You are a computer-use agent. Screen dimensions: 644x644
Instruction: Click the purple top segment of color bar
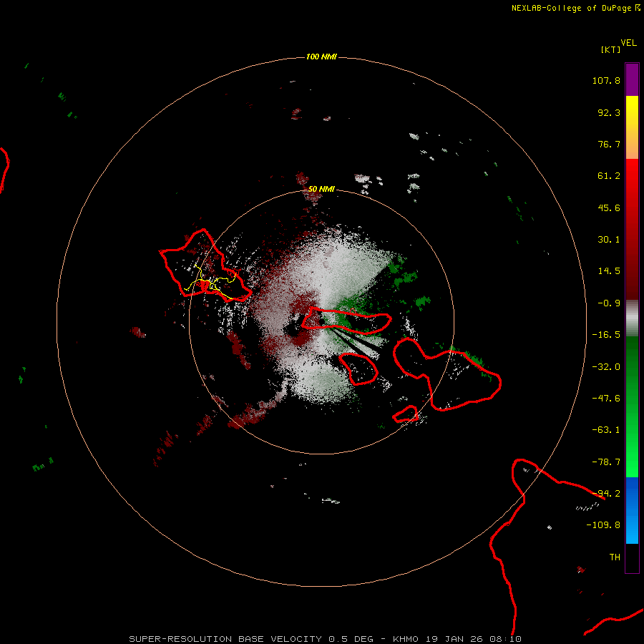[x=632, y=79]
